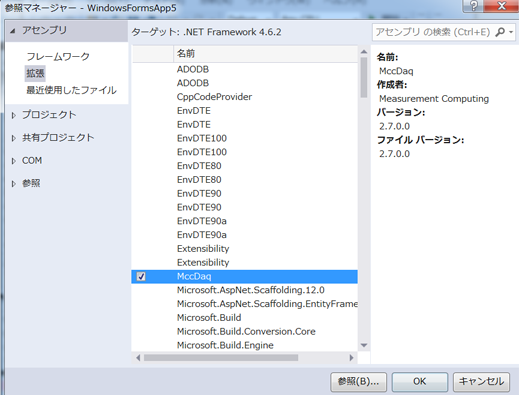Select the Microsoft.Build row
Viewport: 519px width, 395px height.
245,318
